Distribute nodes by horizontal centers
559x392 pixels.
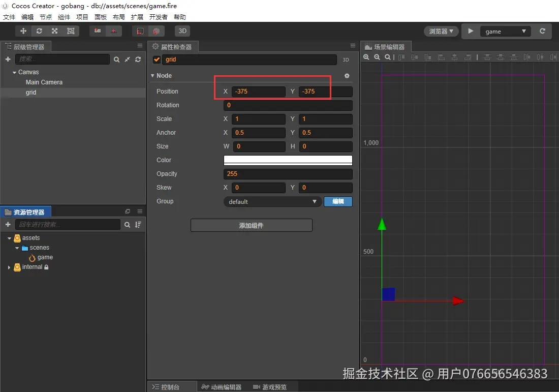[x=541, y=57]
